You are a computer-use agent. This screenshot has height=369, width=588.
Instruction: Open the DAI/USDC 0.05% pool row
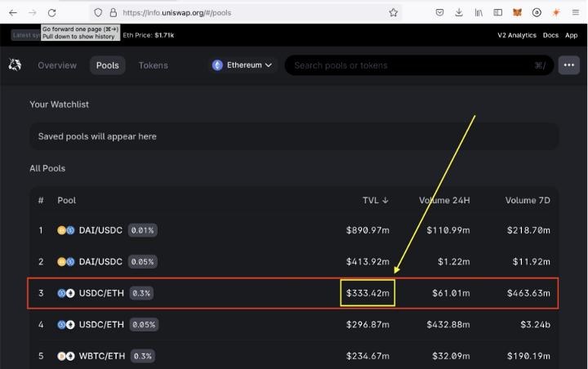click(294, 262)
